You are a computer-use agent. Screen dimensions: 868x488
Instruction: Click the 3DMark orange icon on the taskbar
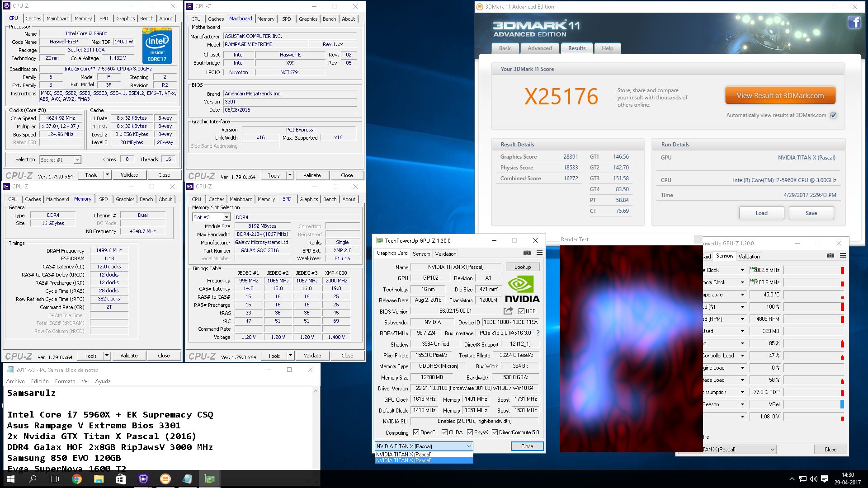(x=165, y=479)
